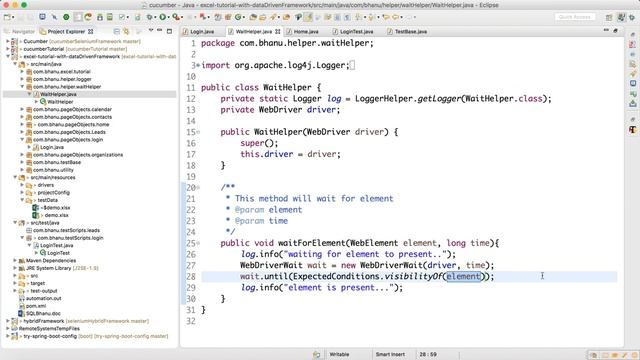Click the green circular icon in the toolbar
640x360 pixels.
66,17
